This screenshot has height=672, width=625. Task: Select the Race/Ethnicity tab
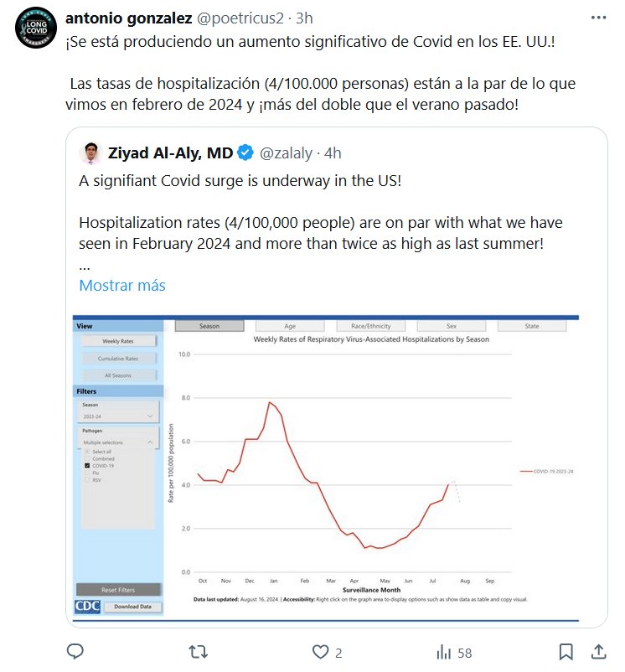click(x=370, y=326)
